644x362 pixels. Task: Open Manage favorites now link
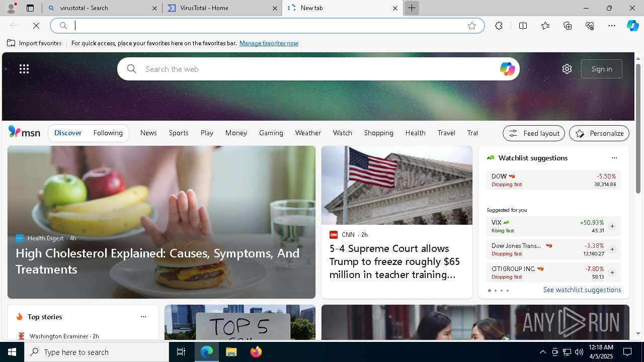point(269,43)
